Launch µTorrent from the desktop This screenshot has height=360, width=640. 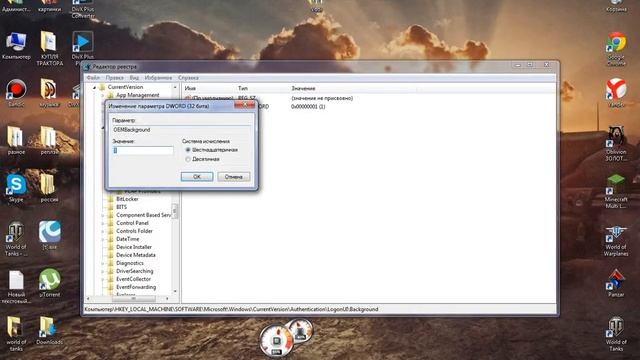pos(50,281)
